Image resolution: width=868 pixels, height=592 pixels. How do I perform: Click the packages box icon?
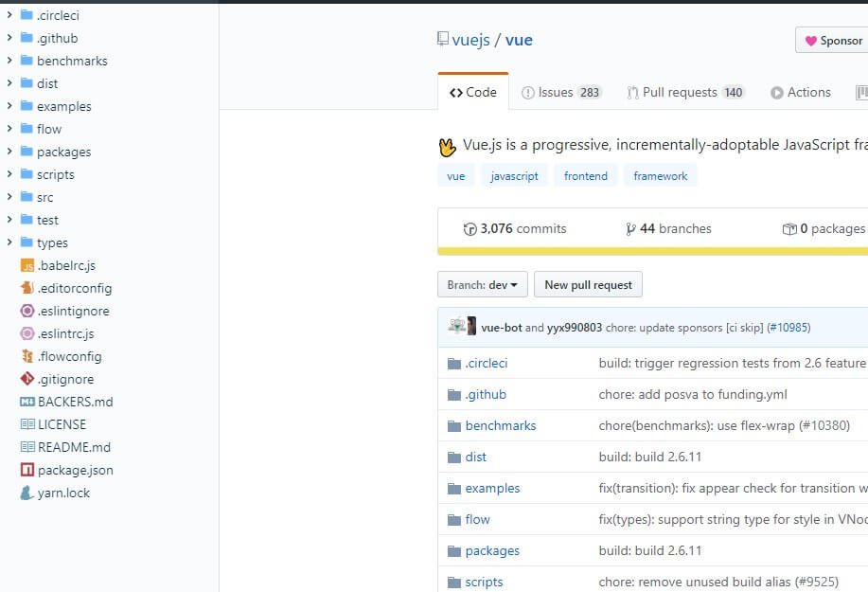pyautogui.click(x=789, y=228)
